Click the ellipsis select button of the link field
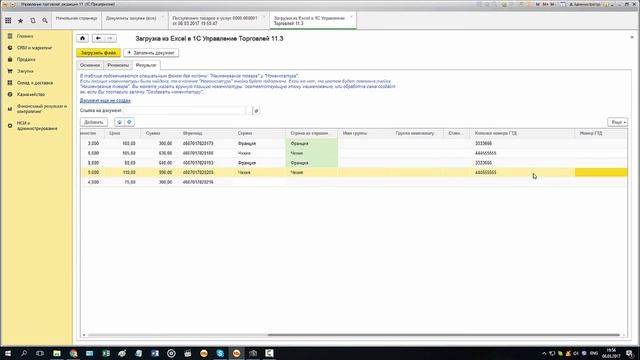Viewport: 640px width, 360px height. click(249, 111)
